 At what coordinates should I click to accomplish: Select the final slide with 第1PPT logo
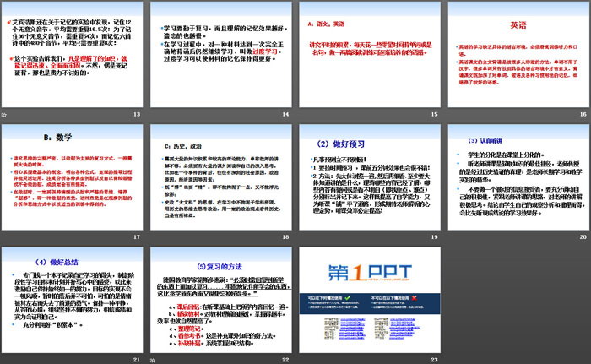370,301
